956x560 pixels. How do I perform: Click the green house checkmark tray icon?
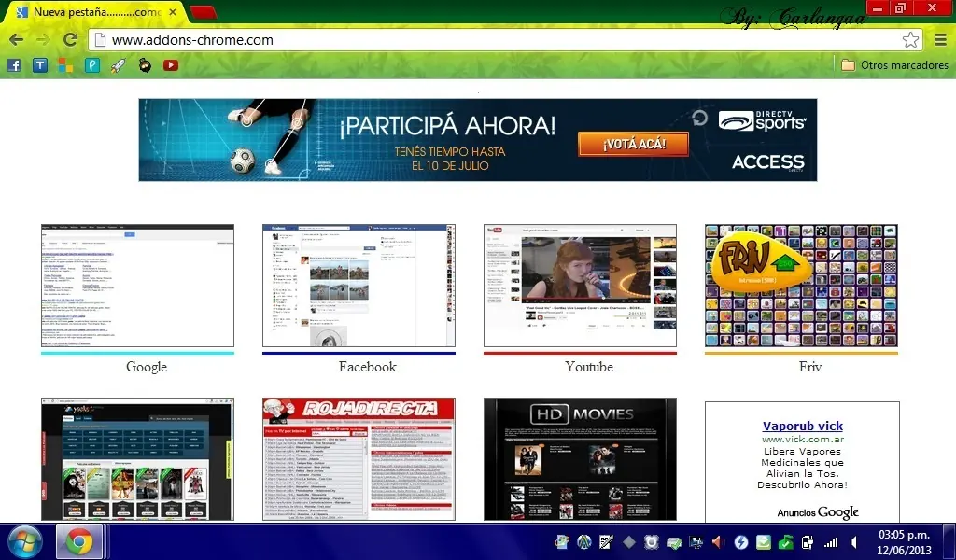(785, 541)
